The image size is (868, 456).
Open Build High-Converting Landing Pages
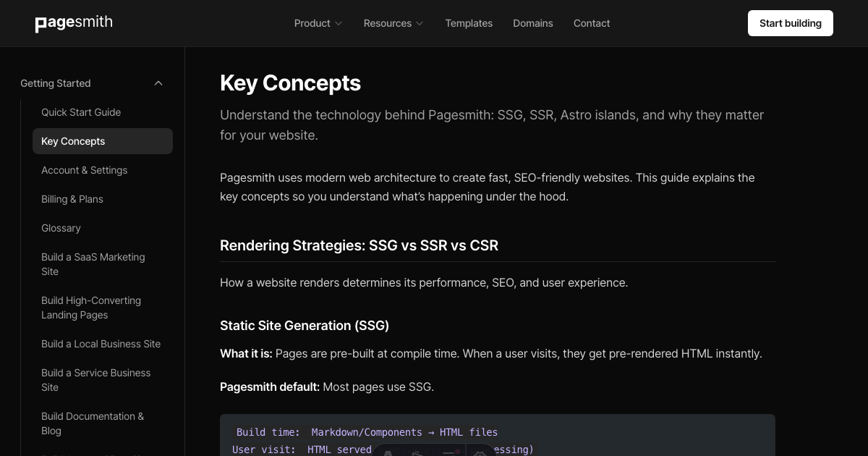click(91, 308)
